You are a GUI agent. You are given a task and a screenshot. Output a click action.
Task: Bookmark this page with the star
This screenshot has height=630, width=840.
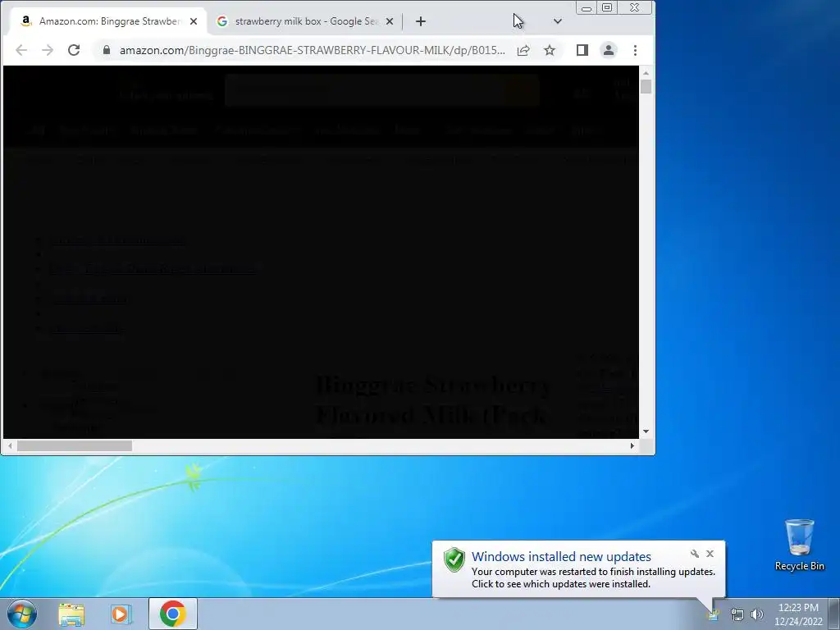(x=550, y=50)
